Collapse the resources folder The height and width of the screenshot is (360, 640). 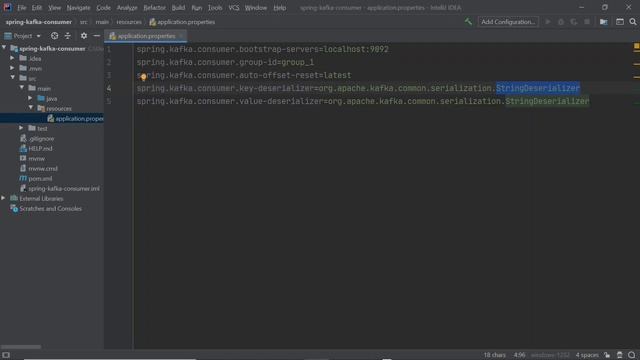31,108
